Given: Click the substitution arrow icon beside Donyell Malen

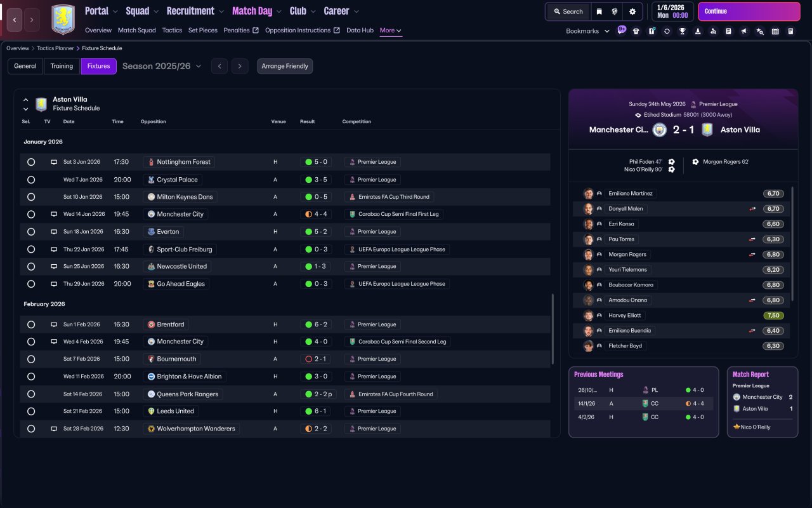Looking at the screenshot, I should click(752, 209).
